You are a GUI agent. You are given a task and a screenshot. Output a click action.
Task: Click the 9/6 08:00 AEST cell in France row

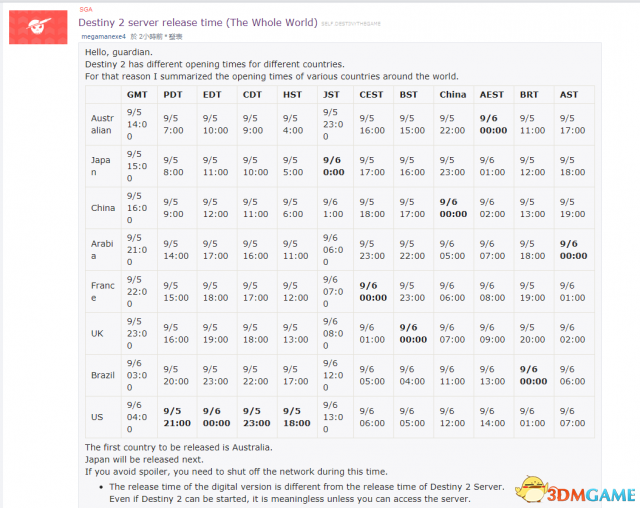[492, 291]
